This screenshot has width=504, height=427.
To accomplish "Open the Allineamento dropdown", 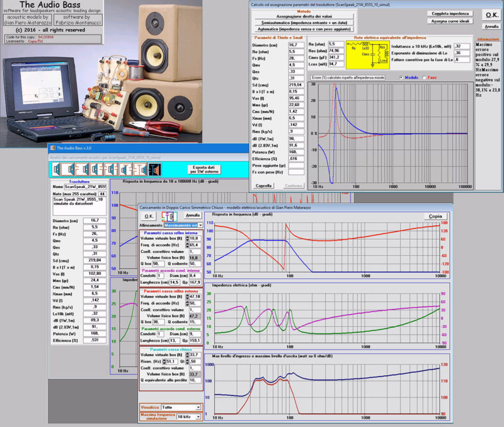I will 200,225.
